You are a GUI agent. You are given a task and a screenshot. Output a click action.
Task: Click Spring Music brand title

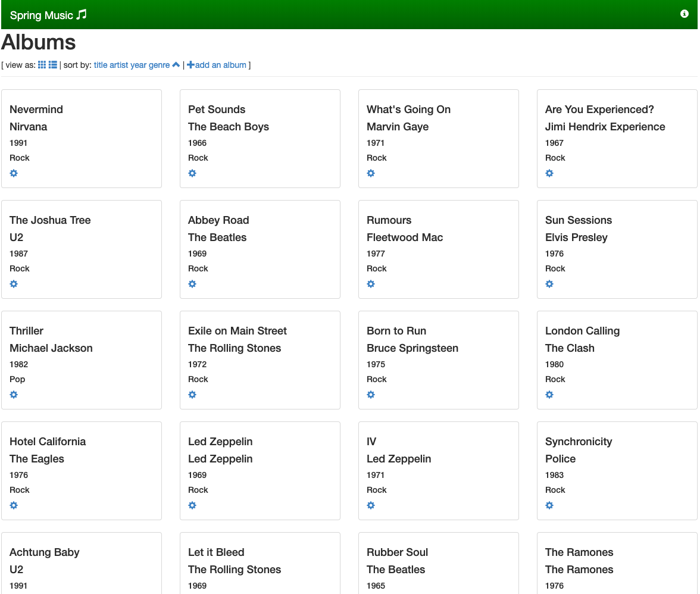(x=48, y=15)
